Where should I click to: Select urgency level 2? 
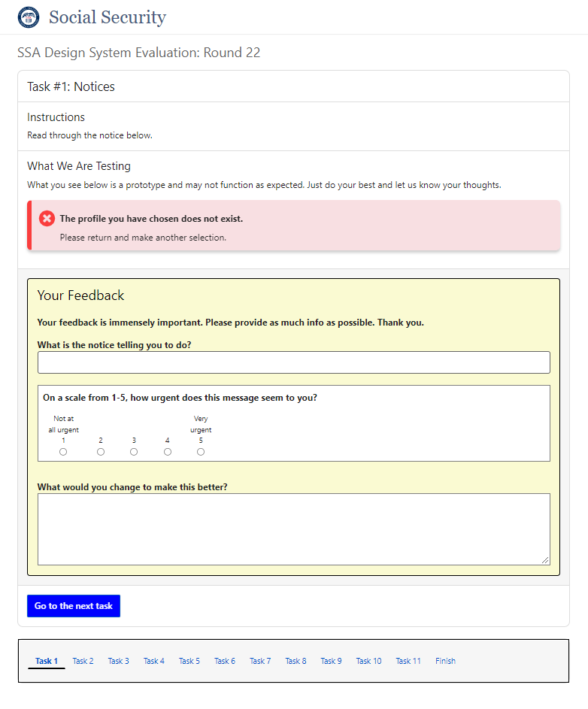coord(101,451)
